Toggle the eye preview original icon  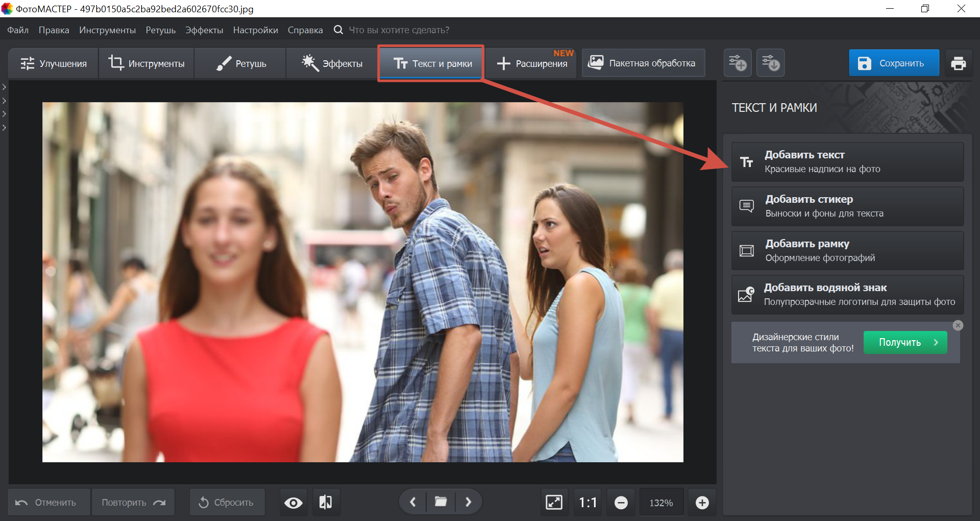(293, 503)
